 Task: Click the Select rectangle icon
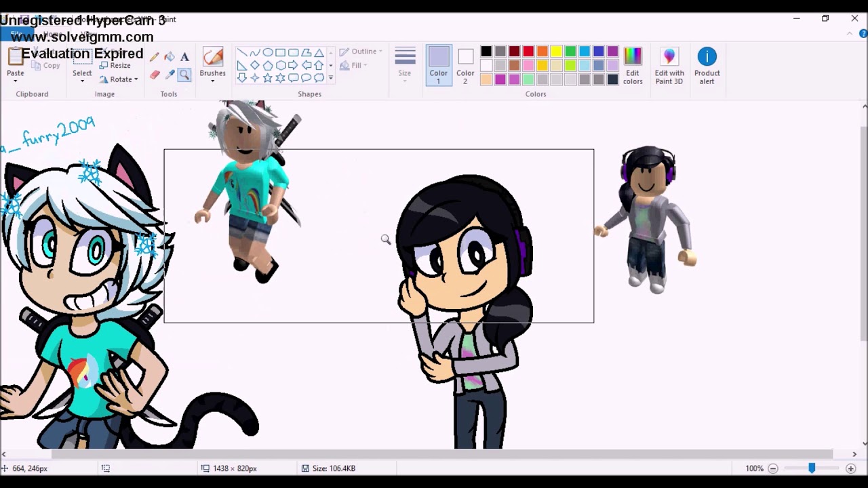[82, 58]
